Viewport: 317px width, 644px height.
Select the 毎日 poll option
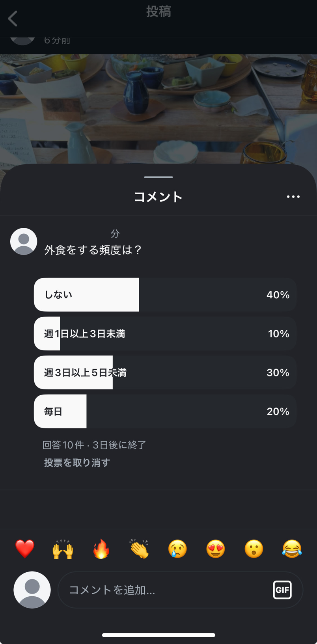(165, 411)
